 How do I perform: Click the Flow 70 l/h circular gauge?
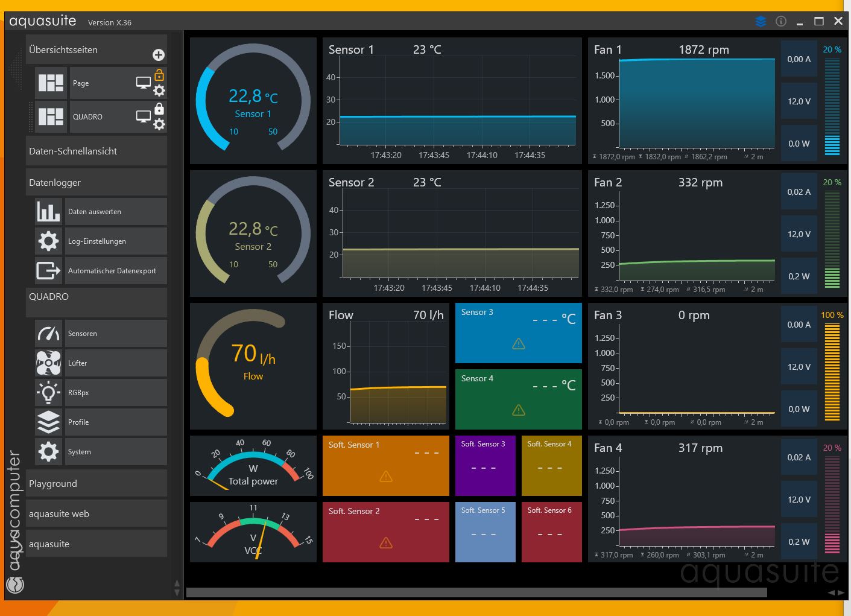click(253, 366)
